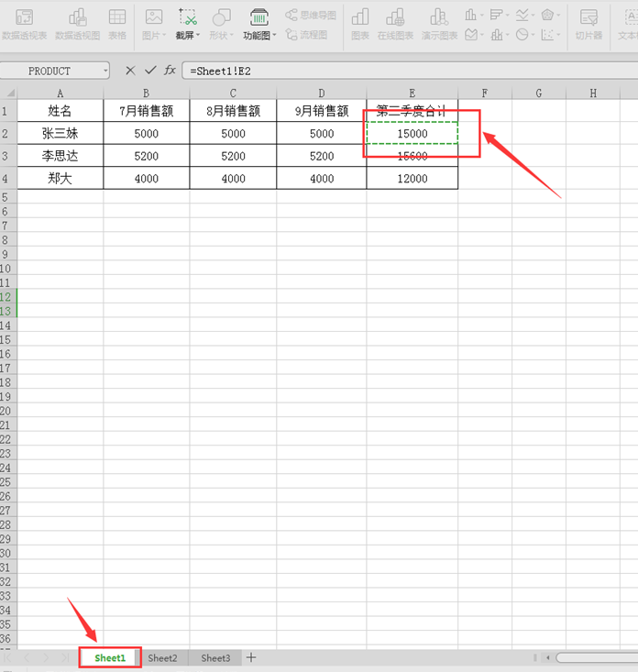Select the name cell 李思达
The width and height of the screenshot is (638, 672).
[x=60, y=156]
